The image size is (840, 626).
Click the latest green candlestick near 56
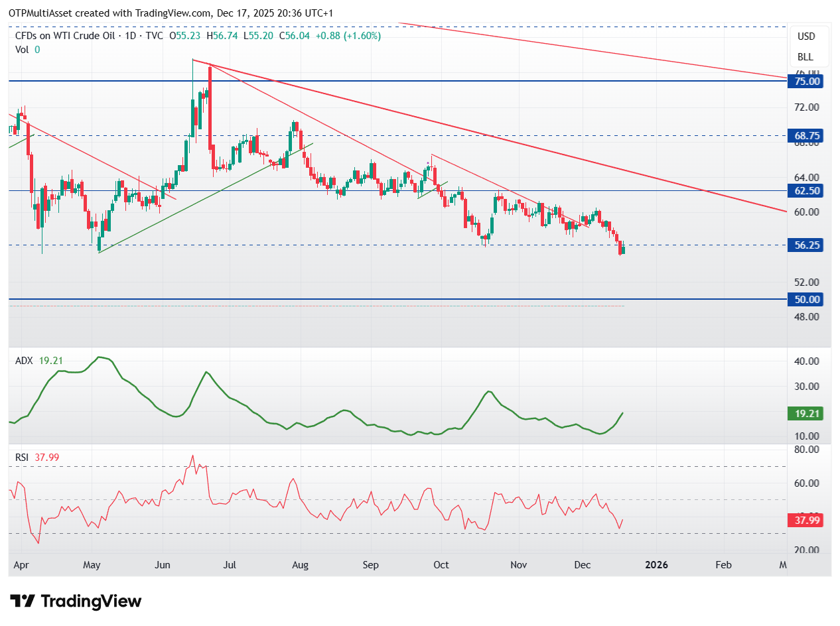point(623,249)
